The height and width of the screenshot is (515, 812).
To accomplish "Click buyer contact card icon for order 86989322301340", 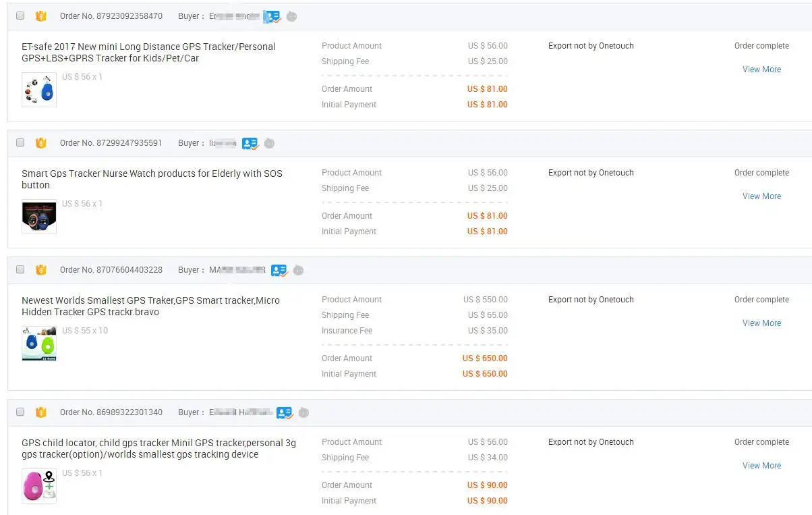I will (x=285, y=412).
